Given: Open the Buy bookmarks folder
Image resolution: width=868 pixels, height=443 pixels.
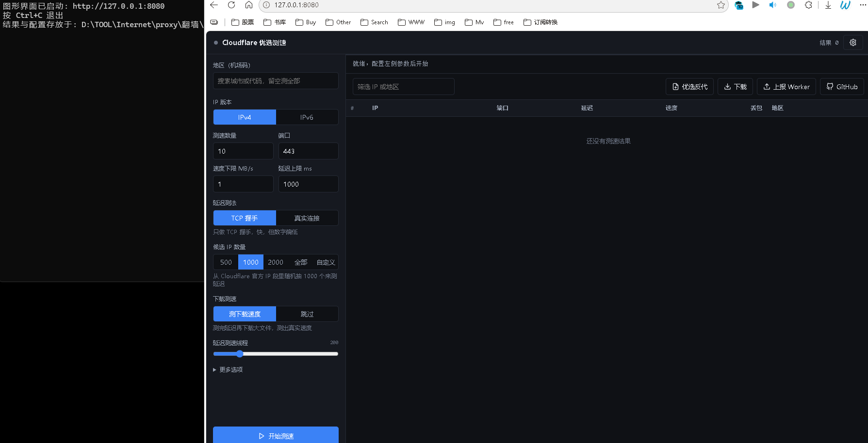Looking at the screenshot, I should coord(306,22).
